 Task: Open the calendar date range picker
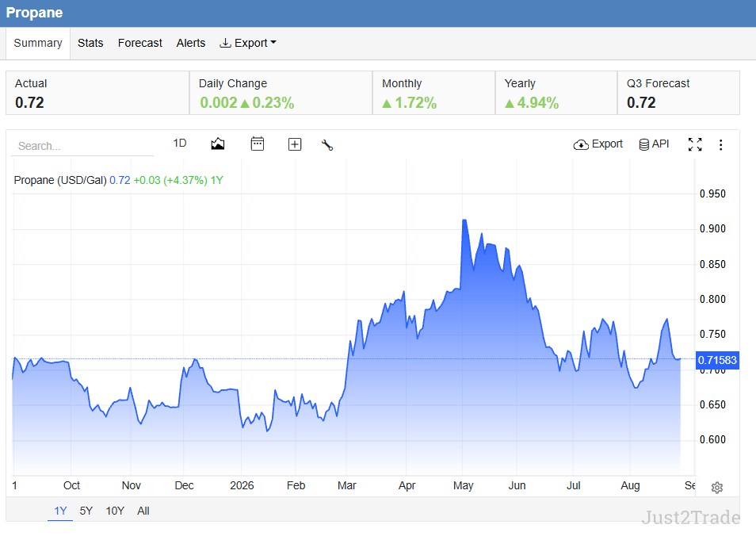(258, 144)
